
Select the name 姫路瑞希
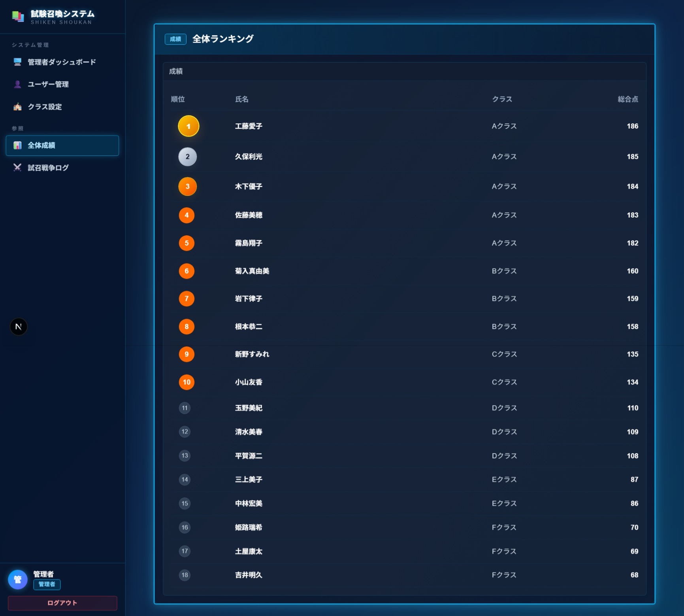pyautogui.click(x=249, y=527)
